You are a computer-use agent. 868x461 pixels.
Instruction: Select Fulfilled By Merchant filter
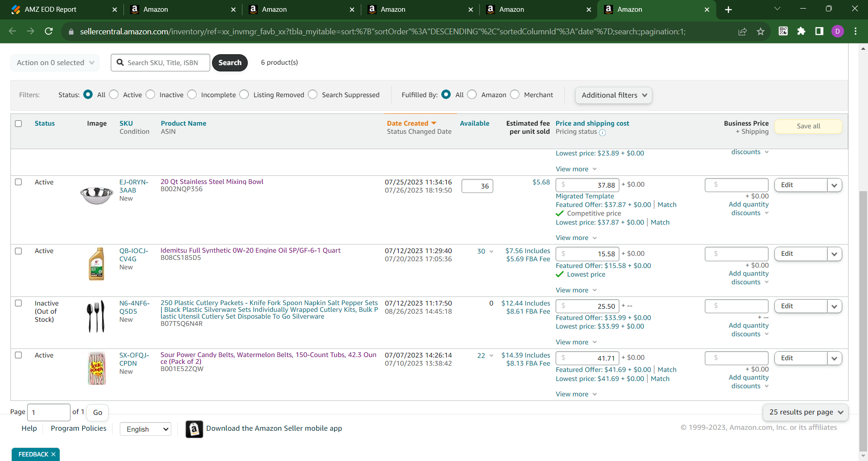(515, 94)
